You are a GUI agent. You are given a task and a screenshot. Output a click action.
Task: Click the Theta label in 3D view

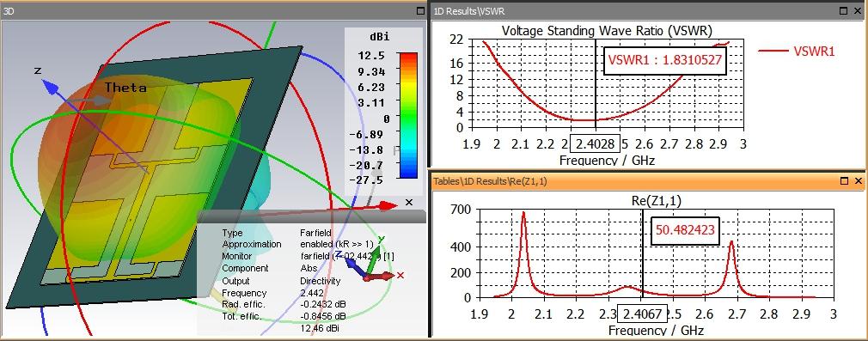pos(125,88)
